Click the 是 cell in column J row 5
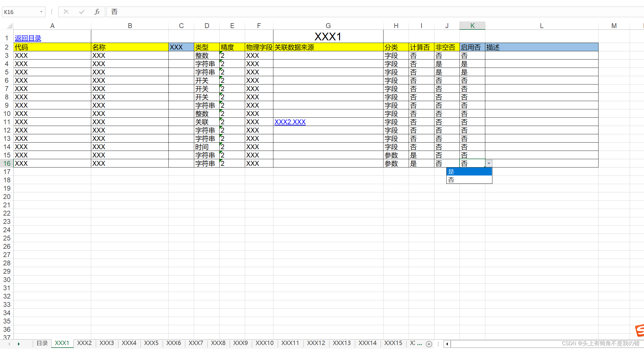Image resolution: width=644 pixels, height=349 pixels. click(447, 72)
